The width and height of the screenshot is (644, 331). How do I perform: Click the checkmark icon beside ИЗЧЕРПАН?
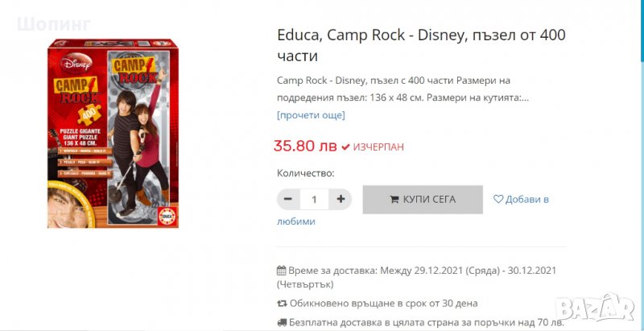(x=345, y=147)
